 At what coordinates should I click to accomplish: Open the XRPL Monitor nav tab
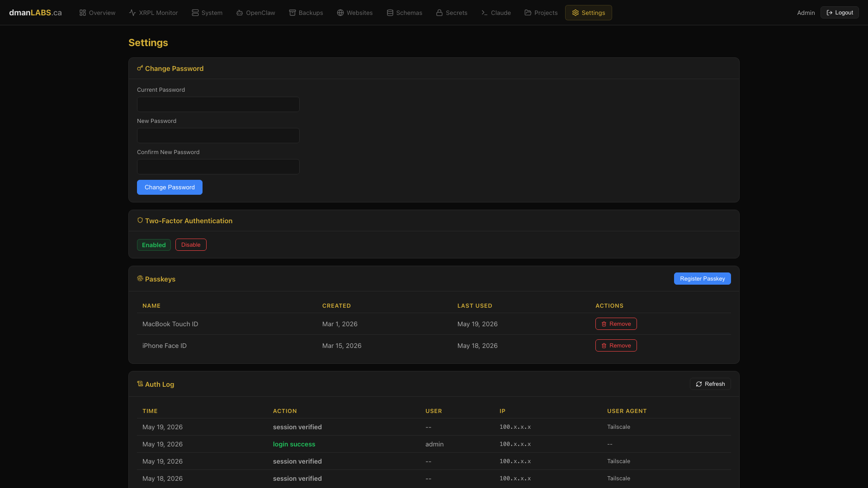tap(153, 13)
